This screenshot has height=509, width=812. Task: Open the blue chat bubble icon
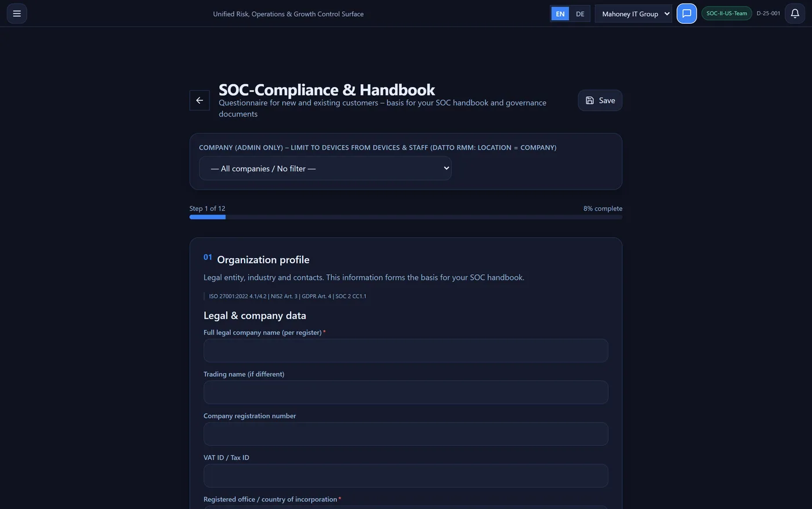click(686, 13)
